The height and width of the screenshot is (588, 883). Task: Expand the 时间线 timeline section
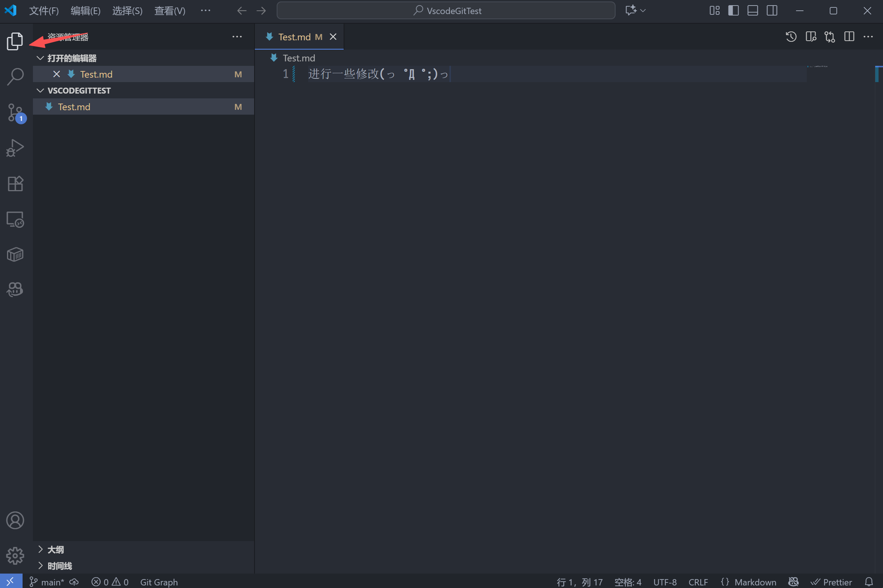click(59, 565)
